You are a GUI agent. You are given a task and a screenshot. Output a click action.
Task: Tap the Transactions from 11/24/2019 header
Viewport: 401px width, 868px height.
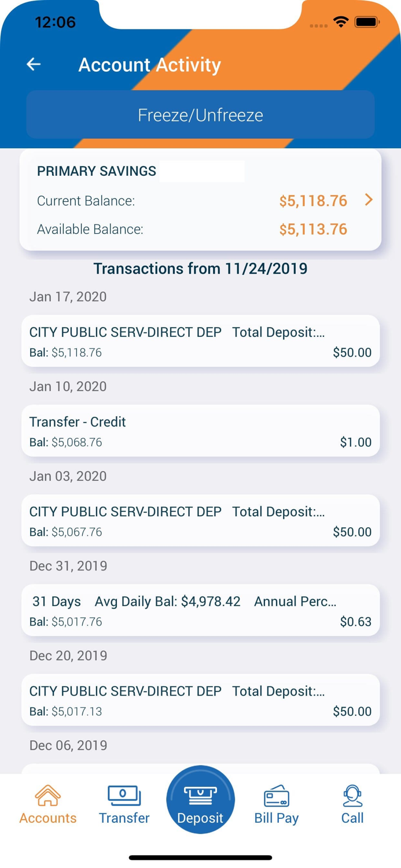[200, 268]
